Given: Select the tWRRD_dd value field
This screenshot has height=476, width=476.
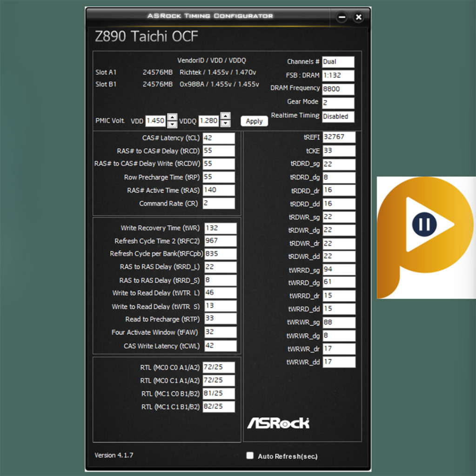Looking at the screenshot, I should coord(339,309).
